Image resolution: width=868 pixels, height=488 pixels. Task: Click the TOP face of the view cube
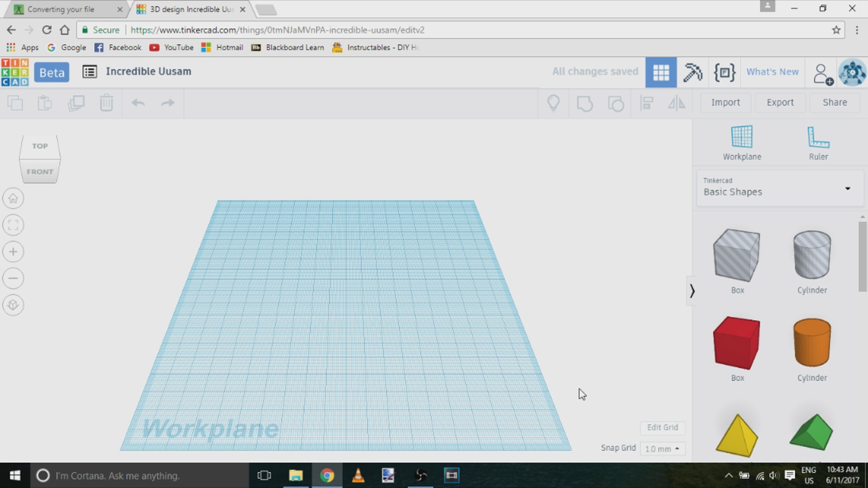[40, 146]
